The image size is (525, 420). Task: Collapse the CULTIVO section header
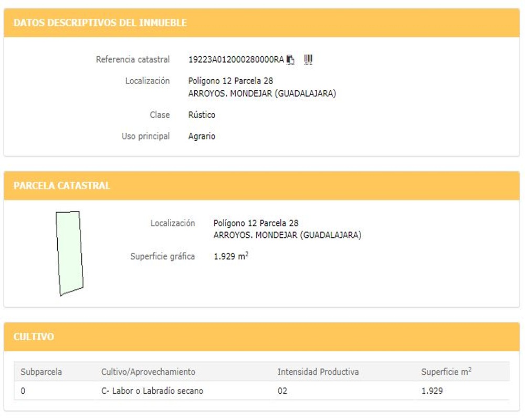tap(262, 337)
